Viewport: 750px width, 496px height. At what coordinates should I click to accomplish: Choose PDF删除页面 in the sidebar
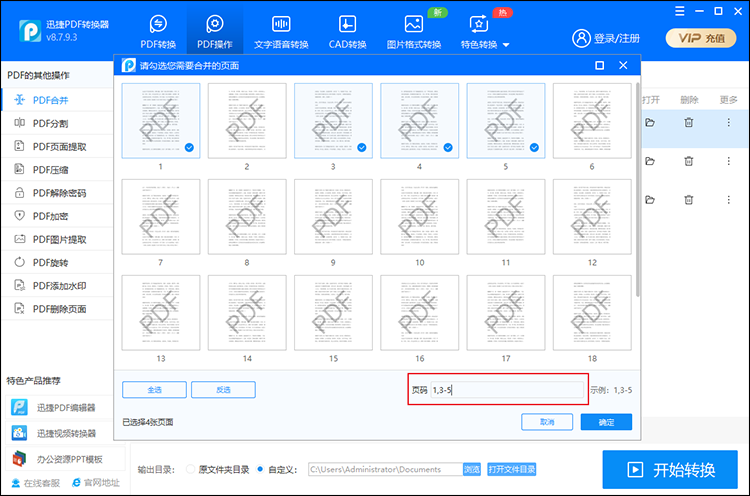(56, 309)
